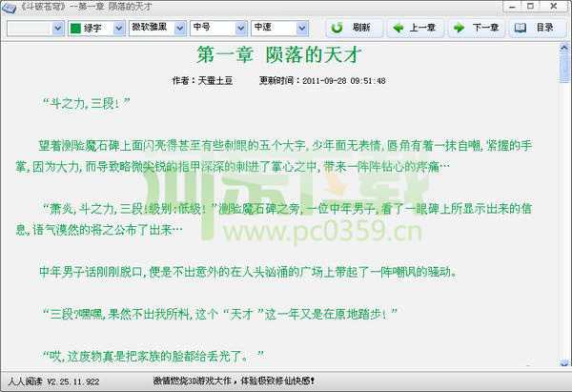Expand the 绿字 text color dropdown
Viewport: 572px width, 392px height.
[x=118, y=28]
